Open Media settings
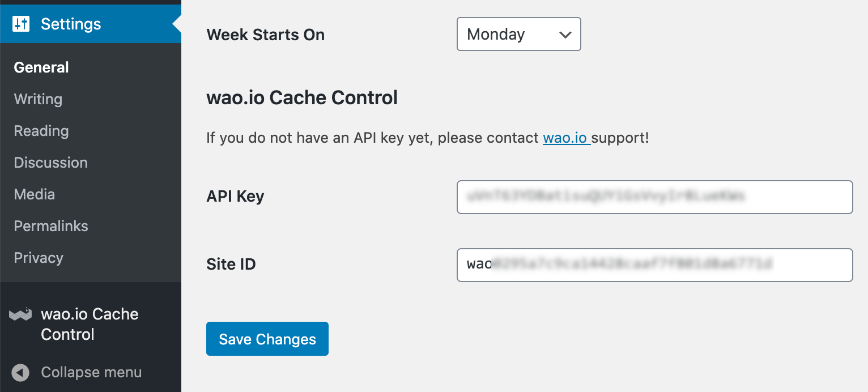Image resolution: width=868 pixels, height=392 pixels. pyautogui.click(x=35, y=194)
